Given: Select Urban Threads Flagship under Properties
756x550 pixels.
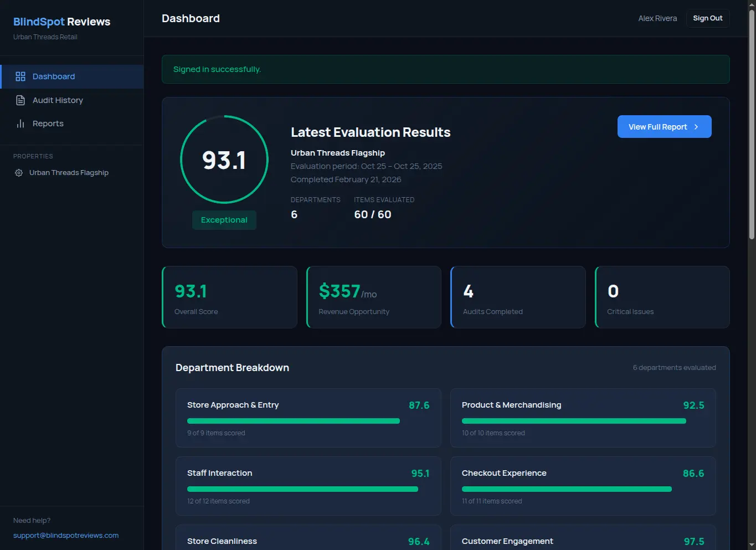Looking at the screenshot, I should point(69,172).
